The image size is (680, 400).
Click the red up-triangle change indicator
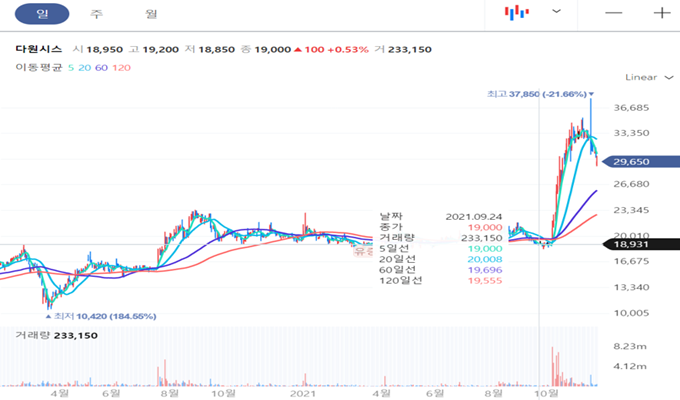(x=298, y=50)
